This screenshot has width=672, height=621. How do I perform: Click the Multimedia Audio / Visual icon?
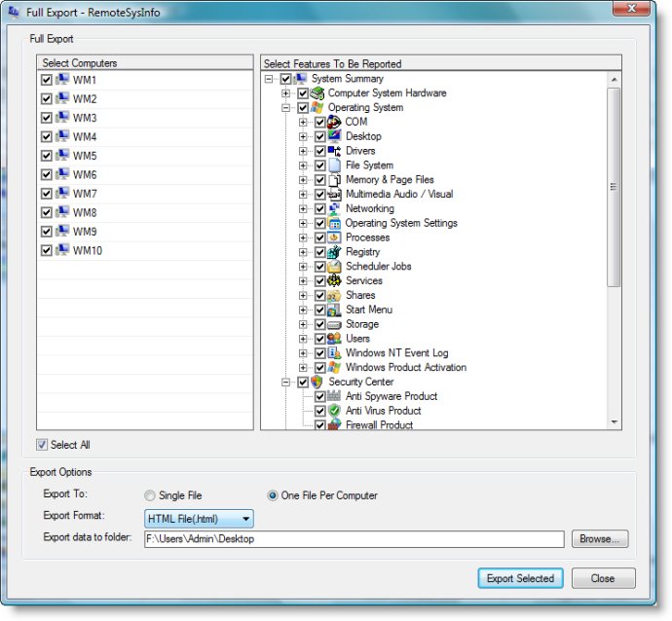[x=334, y=194]
